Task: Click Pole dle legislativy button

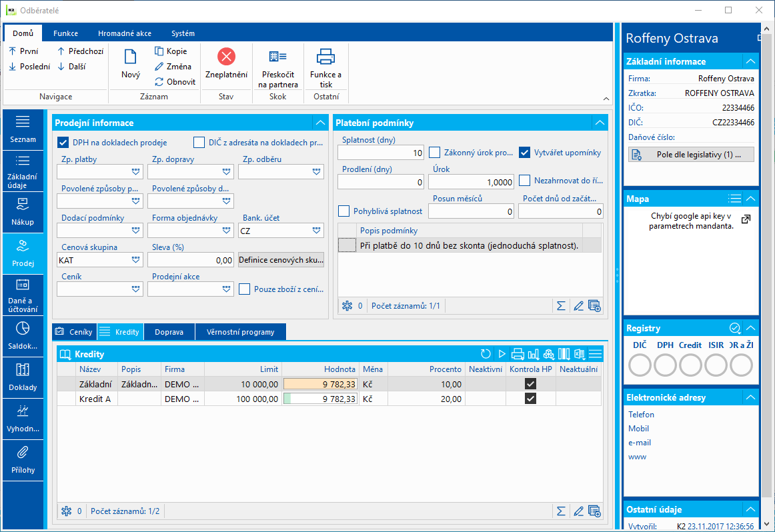Action: tap(691, 155)
